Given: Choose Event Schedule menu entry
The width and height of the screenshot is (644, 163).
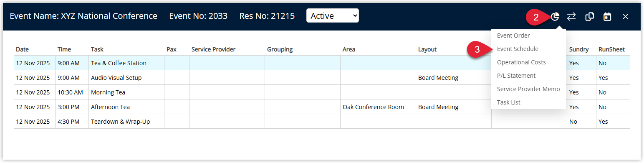Looking at the screenshot, I should click(518, 49).
